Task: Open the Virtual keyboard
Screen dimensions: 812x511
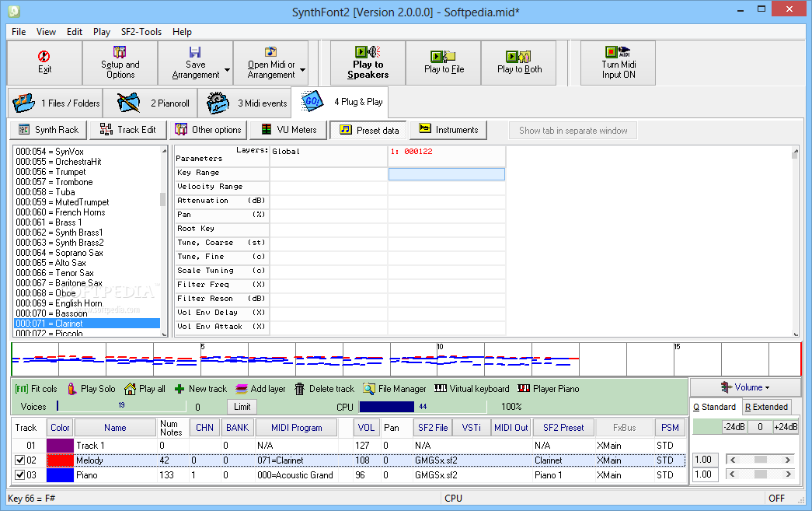Action: 472,389
